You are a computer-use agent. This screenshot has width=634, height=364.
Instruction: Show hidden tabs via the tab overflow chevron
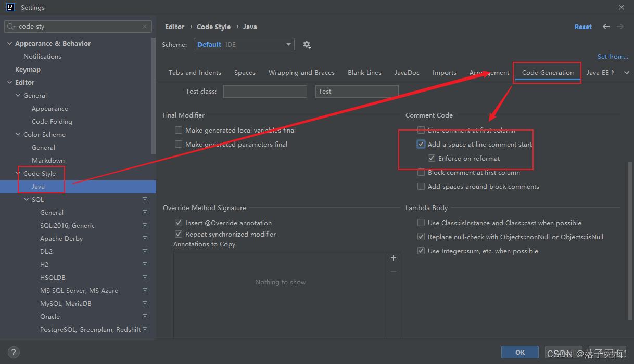tap(626, 73)
